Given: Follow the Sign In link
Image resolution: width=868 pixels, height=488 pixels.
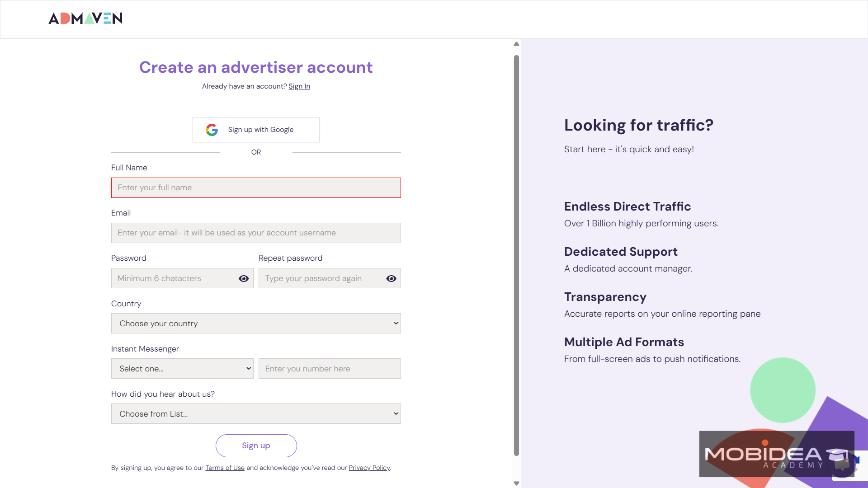Looking at the screenshot, I should click(x=299, y=86).
